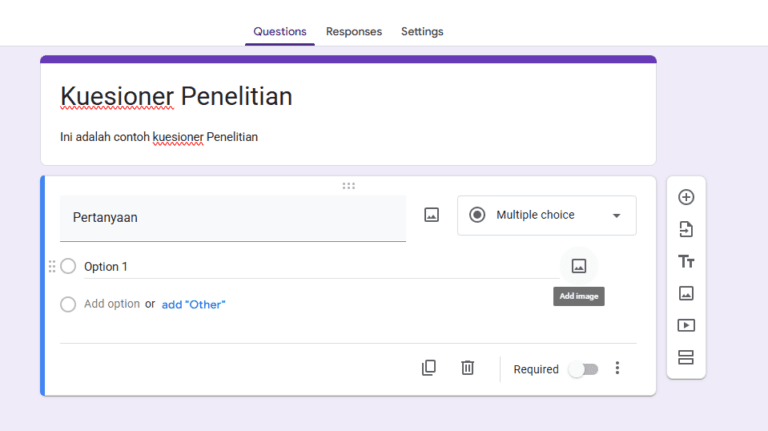Open the Settings tab
Screen dimensions: 768x431
pyautogui.click(x=422, y=31)
